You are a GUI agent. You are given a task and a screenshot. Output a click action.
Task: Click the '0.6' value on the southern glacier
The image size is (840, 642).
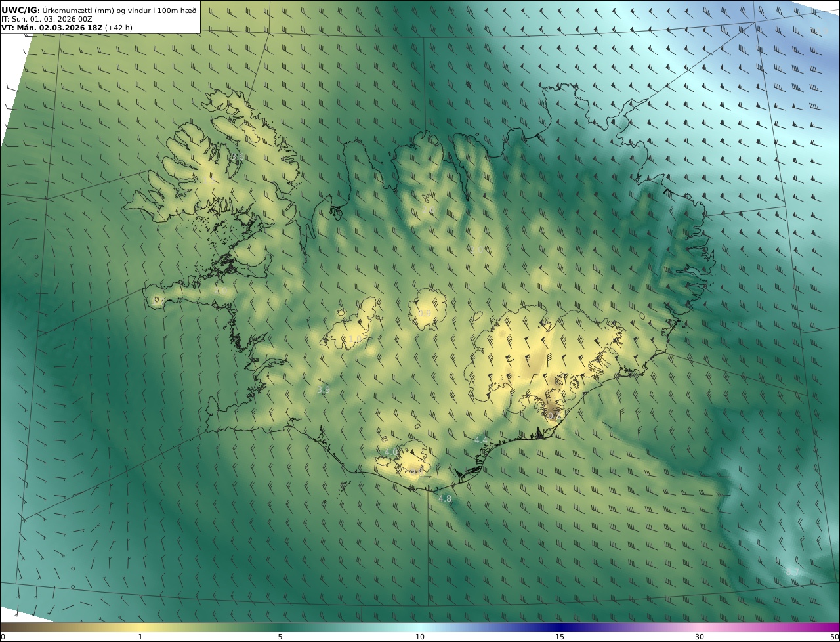(x=418, y=471)
